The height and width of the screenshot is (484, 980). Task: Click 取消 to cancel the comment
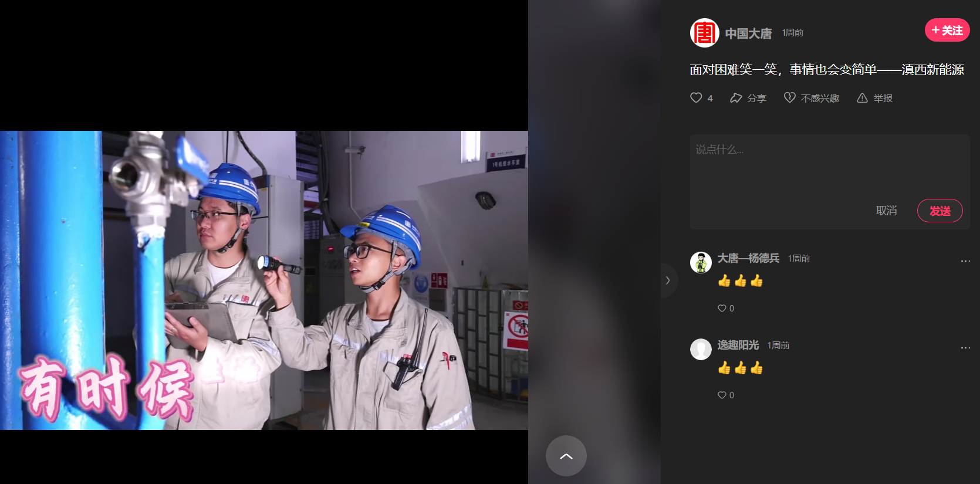pyautogui.click(x=886, y=211)
